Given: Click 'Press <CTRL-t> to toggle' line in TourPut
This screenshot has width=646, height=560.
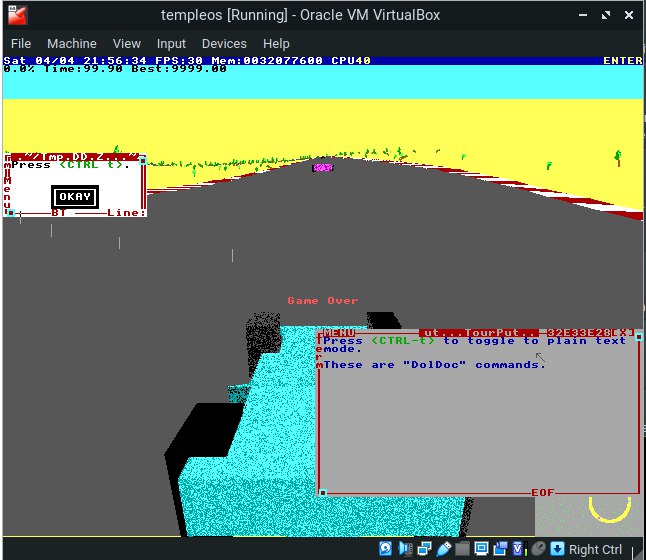Looking at the screenshot, I should point(475,341).
